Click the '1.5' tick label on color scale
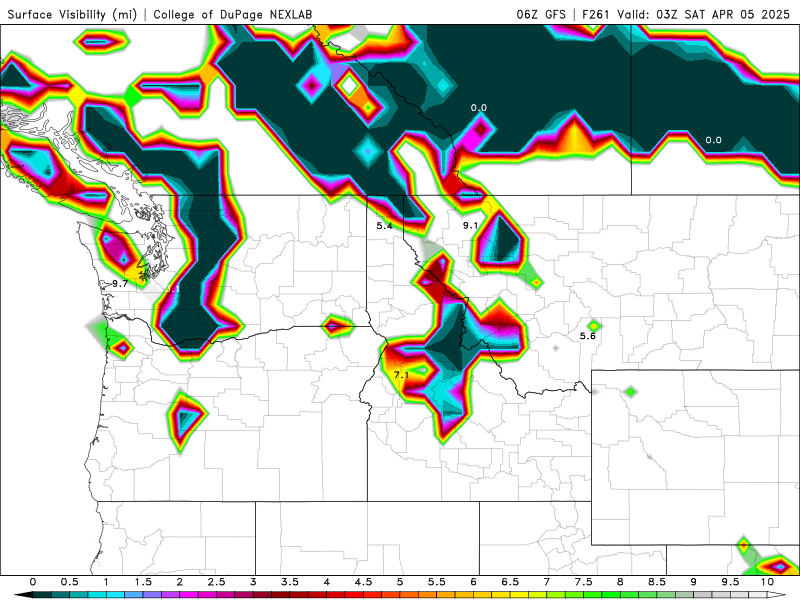The image size is (800, 600). click(x=143, y=582)
